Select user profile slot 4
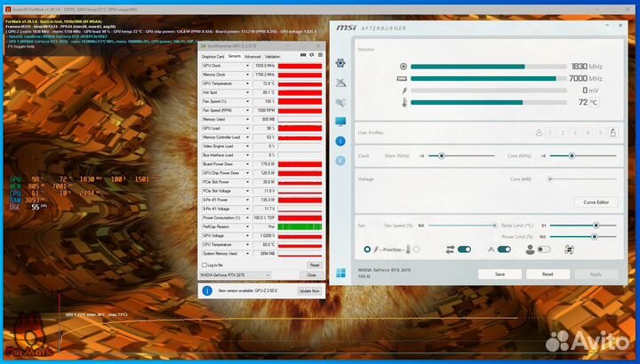The height and width of the screenshot is (364, 640). pyautogui.click(x=588, y=132)
